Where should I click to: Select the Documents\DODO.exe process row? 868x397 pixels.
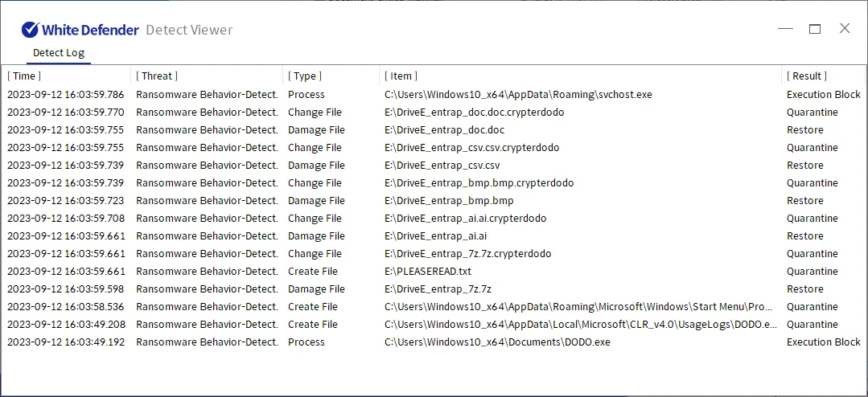[497, 342]
